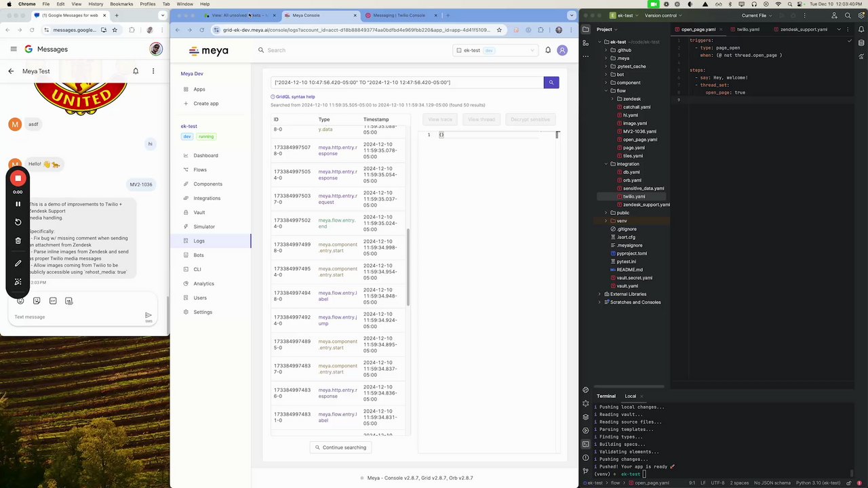Open the Google account avatar in Messages

156,49
